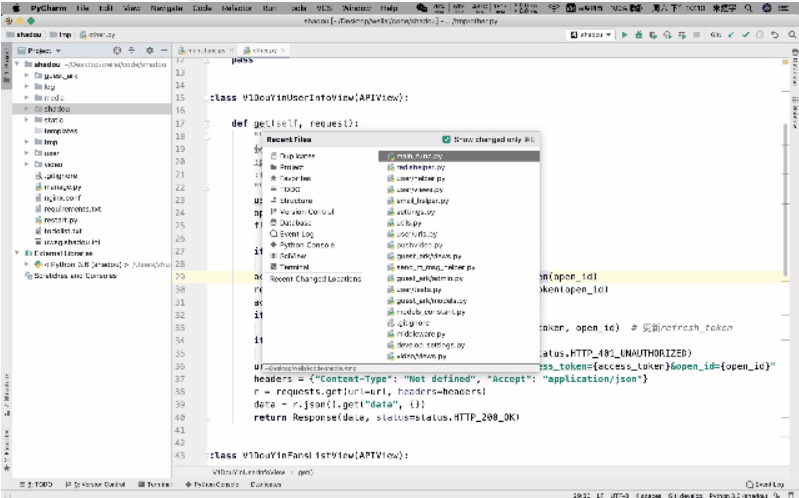Open the Window menu
This screenshot has width=799, height=498.
coord(356,8)
